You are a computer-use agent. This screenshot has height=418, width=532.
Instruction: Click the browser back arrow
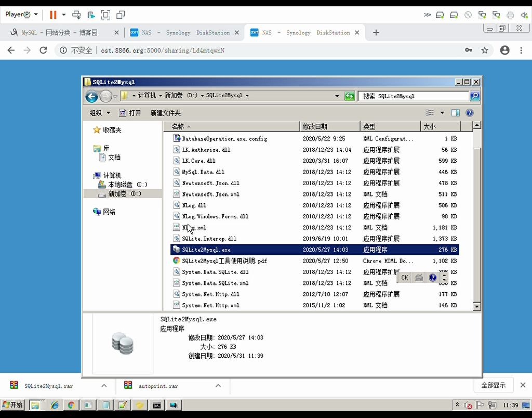pos(10,50)
